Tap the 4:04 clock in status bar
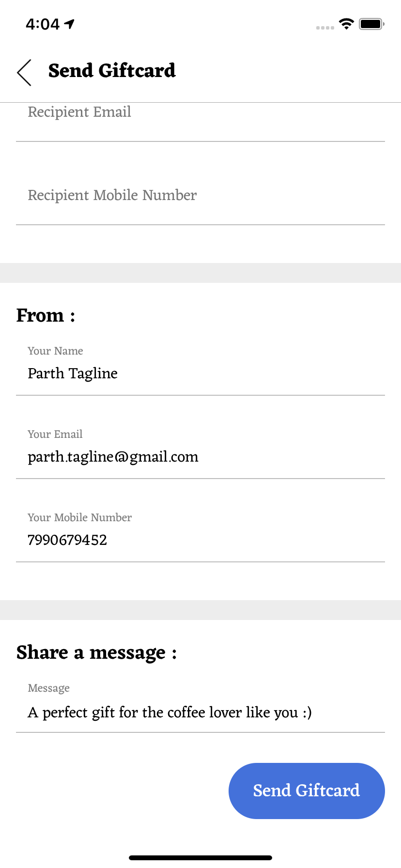Image resolution: width=401 pixels, height=868 pixels. click(43, 24)
